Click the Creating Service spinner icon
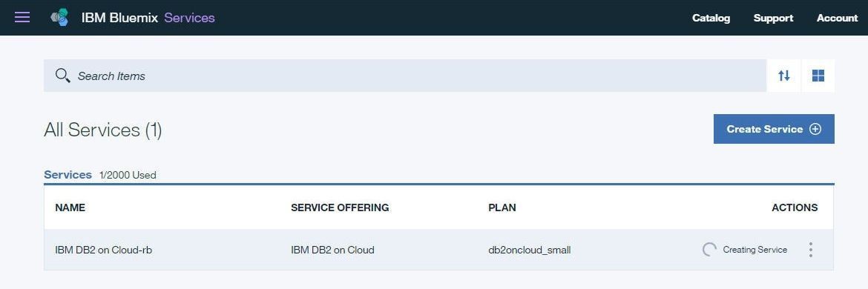The height and width of the screenshot is (289, 868). coord(710,250)
